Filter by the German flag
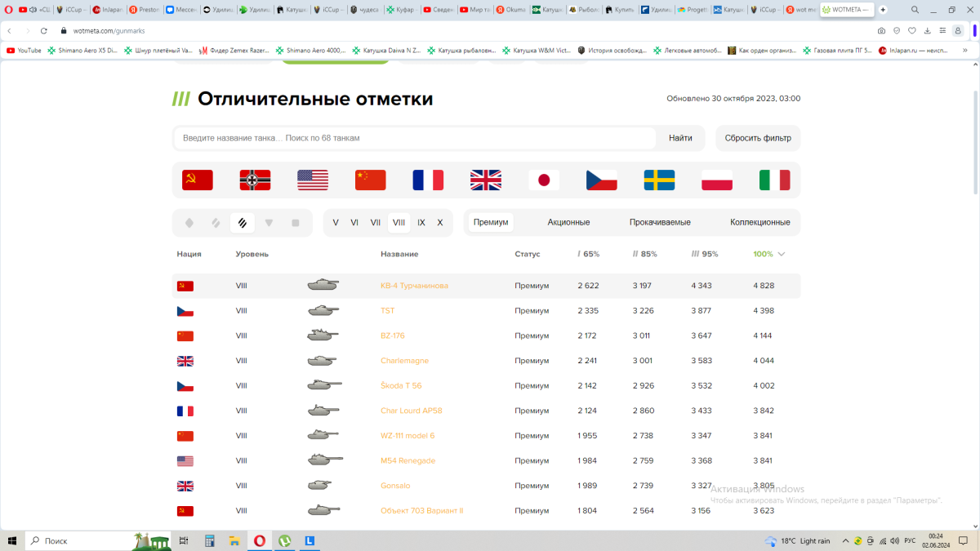This screenshot has height=551, width=980. 256,180
